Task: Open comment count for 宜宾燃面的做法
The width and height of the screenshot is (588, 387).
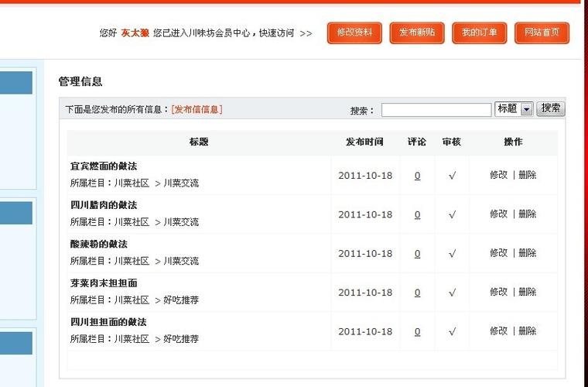Action: 417,176
